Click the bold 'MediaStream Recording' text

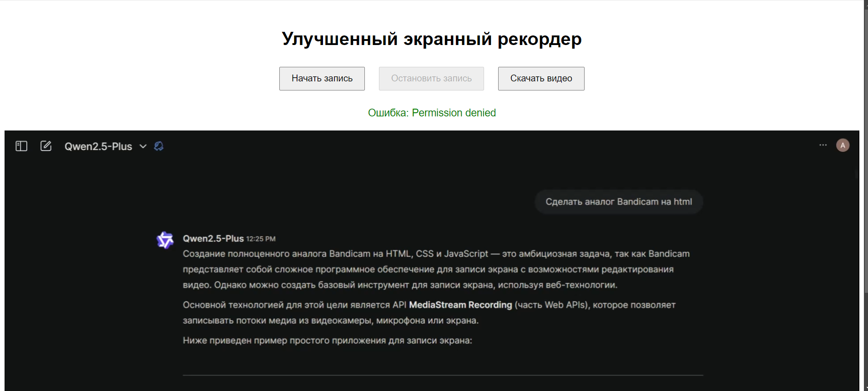(x=460, y=305)
